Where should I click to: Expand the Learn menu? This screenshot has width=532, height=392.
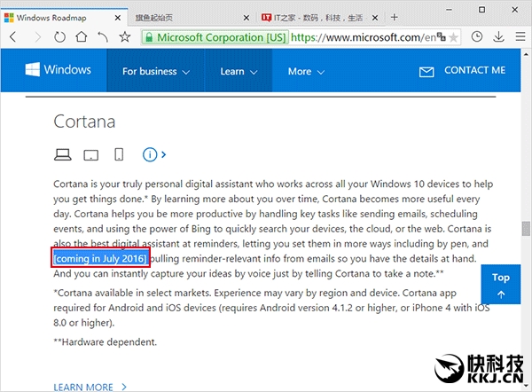(239, 71)
